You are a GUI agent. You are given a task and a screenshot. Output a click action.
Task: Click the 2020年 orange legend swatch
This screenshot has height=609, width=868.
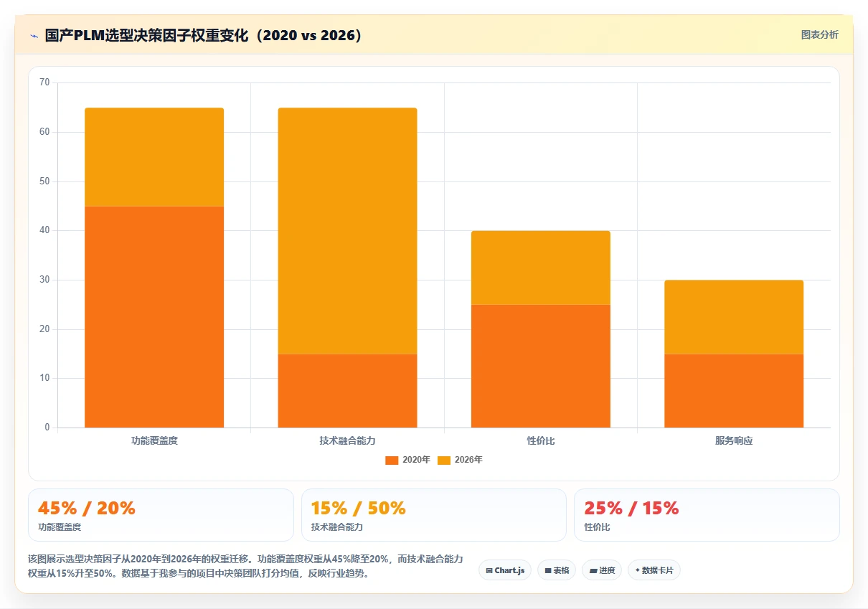[392, 461]
